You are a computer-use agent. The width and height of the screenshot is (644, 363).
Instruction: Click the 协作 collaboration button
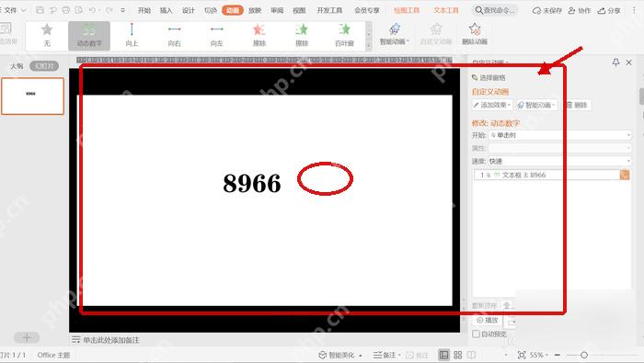[579, 11]
